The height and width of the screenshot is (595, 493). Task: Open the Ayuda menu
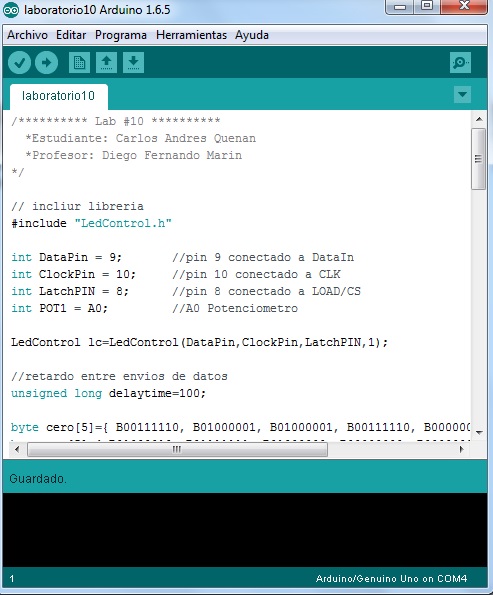(252, 35)
